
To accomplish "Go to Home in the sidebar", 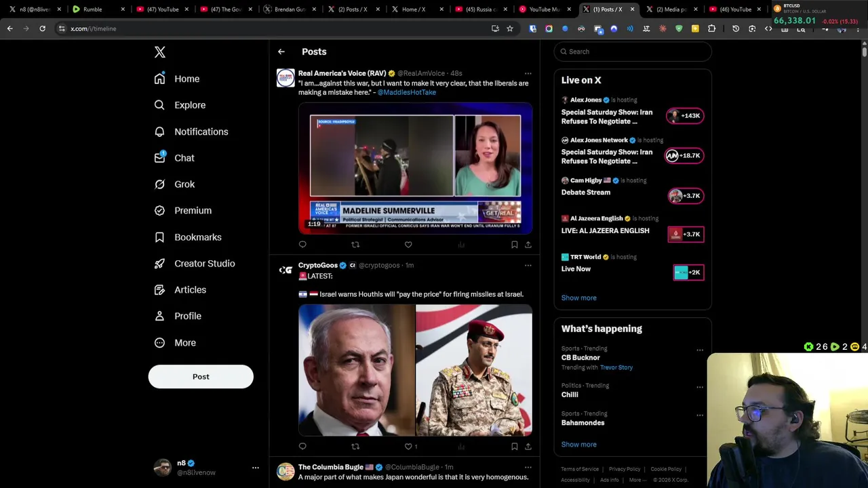I will 176,79.
